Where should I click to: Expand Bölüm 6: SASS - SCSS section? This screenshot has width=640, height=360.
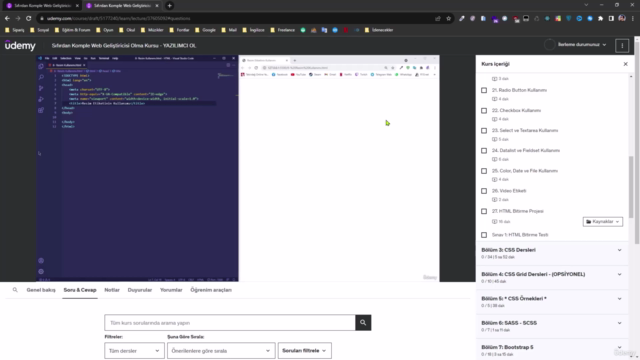tap(552, 326)
